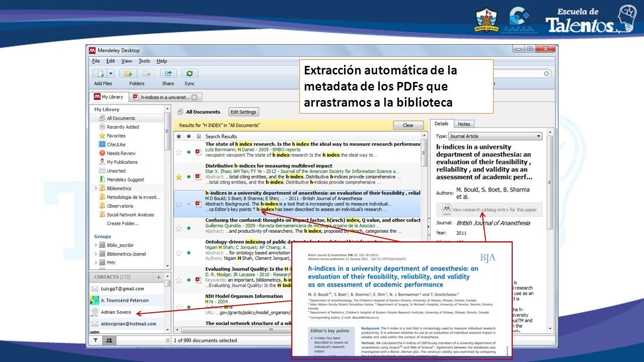This screenshot has width=644, height=362.
Task: Click the Add Files icon
Action: coord(100,73)
